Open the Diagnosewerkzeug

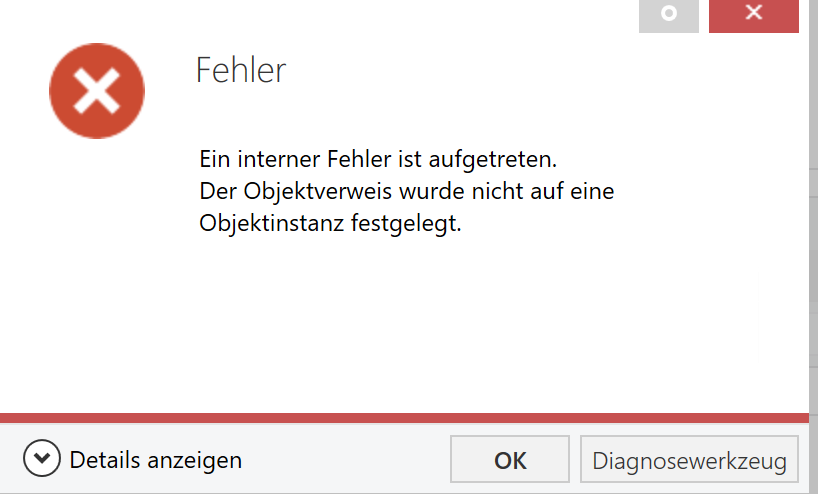pyautogui.click(x=689, y=460)
